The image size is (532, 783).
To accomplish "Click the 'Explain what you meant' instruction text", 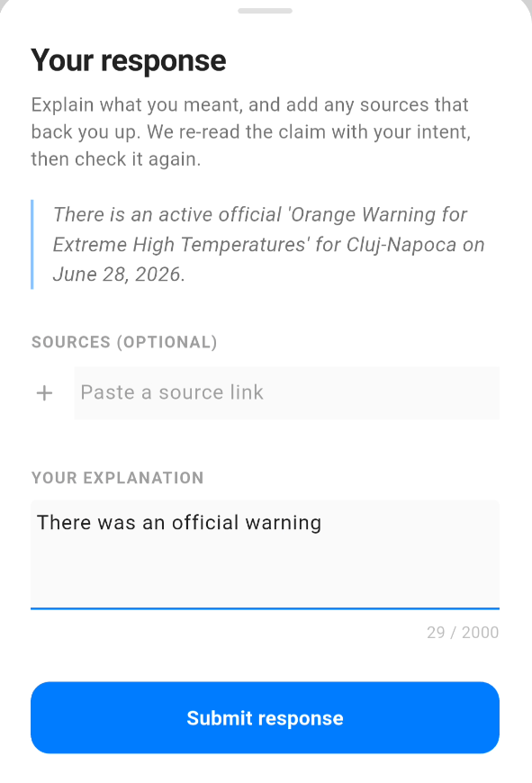I will tap(251, 131).
